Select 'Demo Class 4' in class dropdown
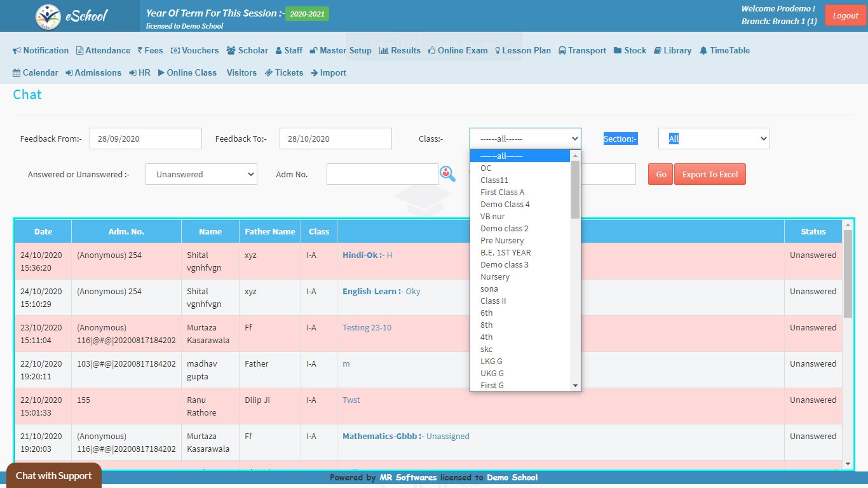 pyautogui.click(x=505, y=205)
